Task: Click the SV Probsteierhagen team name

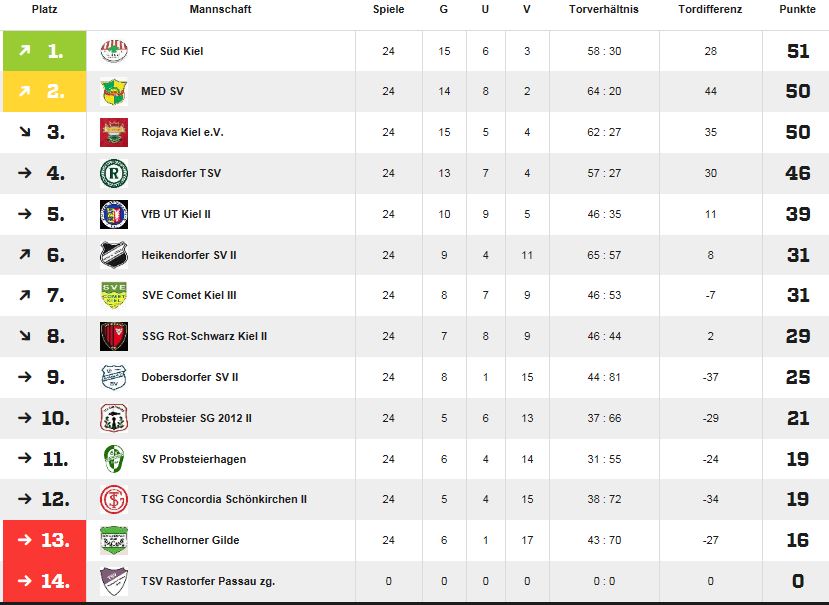Action: coord(194,459)
